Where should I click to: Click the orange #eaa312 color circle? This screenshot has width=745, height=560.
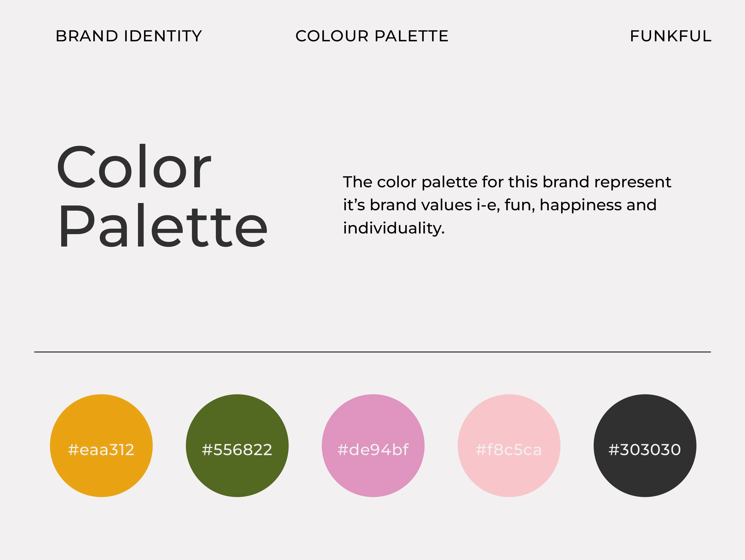coord(101,445)
